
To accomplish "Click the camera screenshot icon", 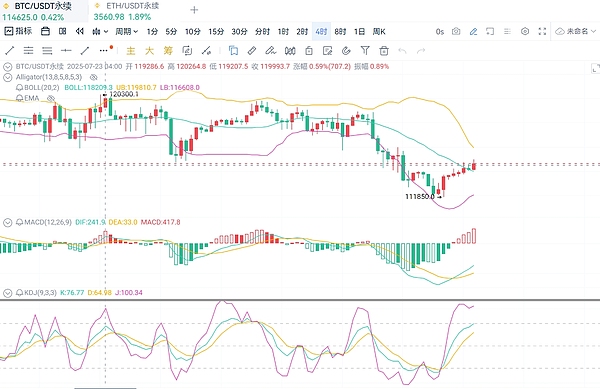I will [x=456, y=31].
